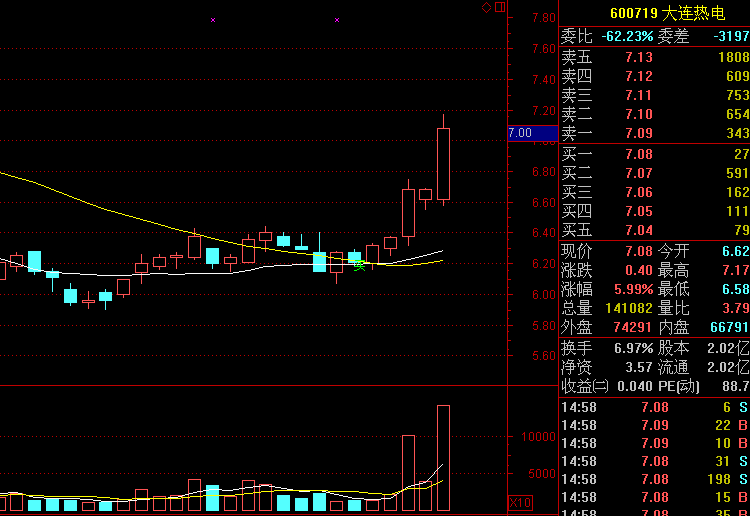Image resolution: width=750 pixels, height=516 pixels.
Task: Click the 涨幅 percentage 5.99%
Action: click(x=633, y=289)
